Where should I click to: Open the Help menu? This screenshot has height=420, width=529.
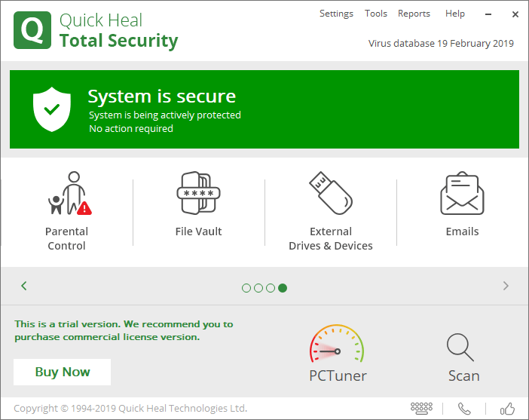click(x=455, y=14)
